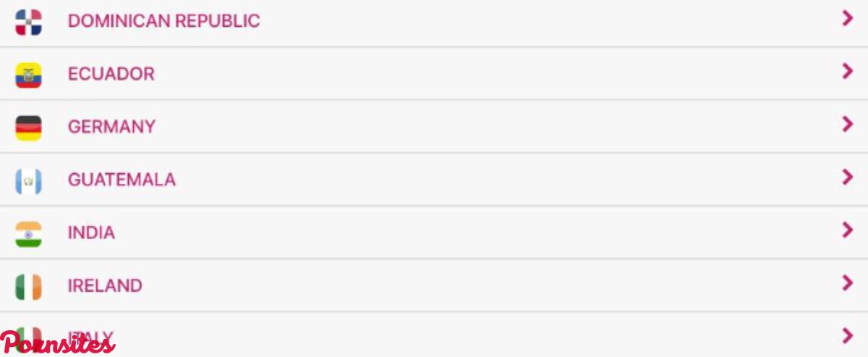Open the Guatemala row arrow
Screen dimensions: 868x357
(848, 177)
